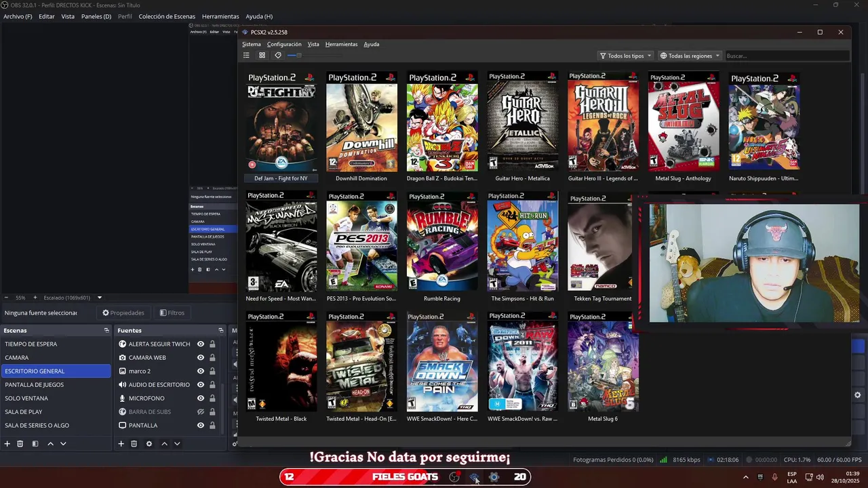Add a new source with plus icon
Viewport: 868px width, 488px height.
[x=121, y=444]
